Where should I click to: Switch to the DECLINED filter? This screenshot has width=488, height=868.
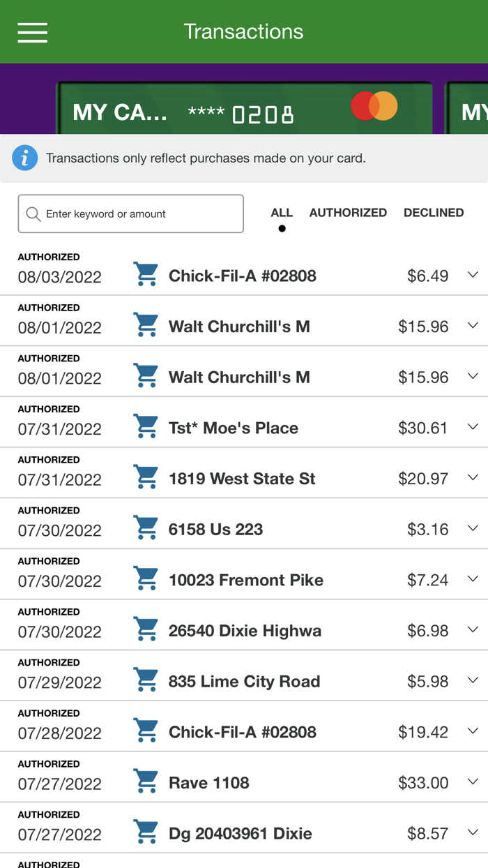click(x=434, y=213)
